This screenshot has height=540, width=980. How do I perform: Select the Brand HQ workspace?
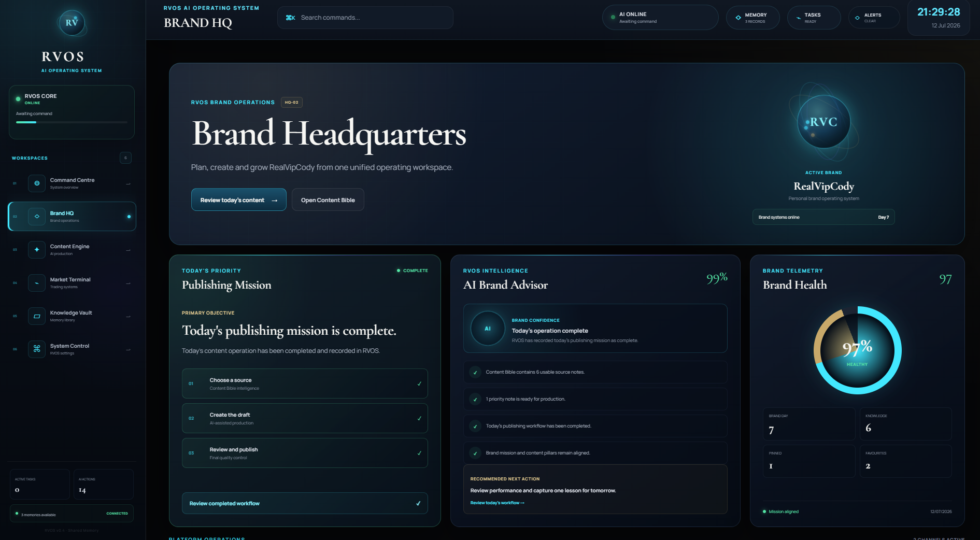tap(72, 217)
